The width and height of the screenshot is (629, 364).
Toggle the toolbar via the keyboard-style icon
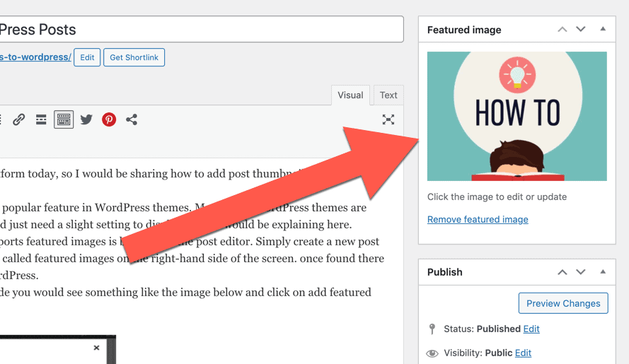coord(64,119)
